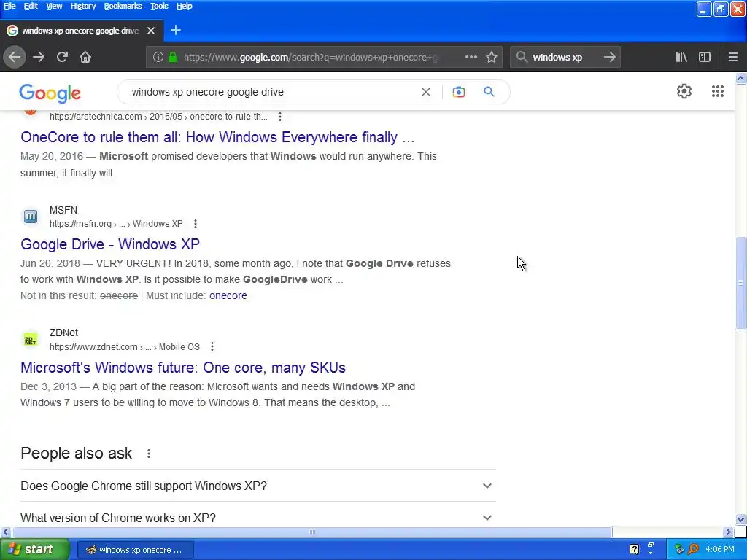Bookmark this page with the star icon
Screen dimensions: 747x560
[492, 57]
